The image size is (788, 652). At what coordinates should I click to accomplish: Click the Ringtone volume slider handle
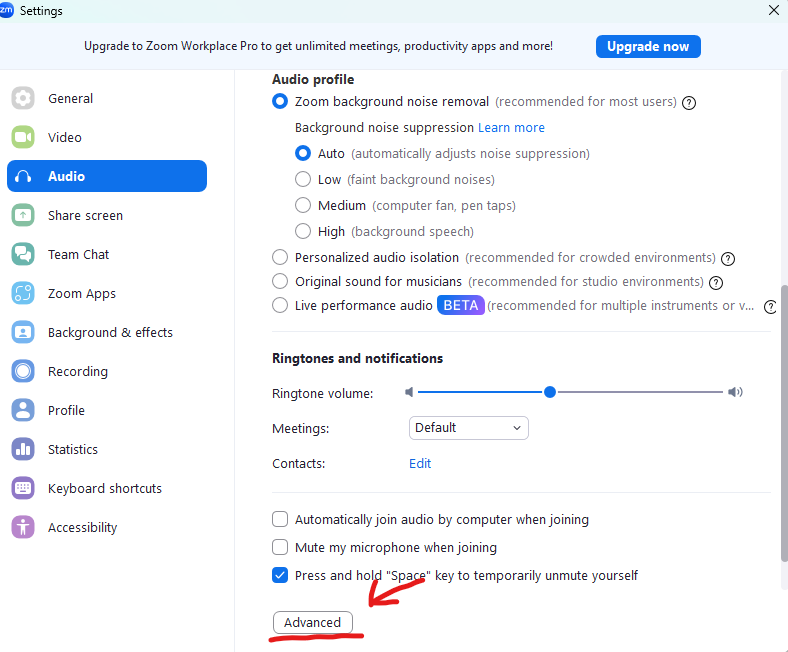click(550, 392)
